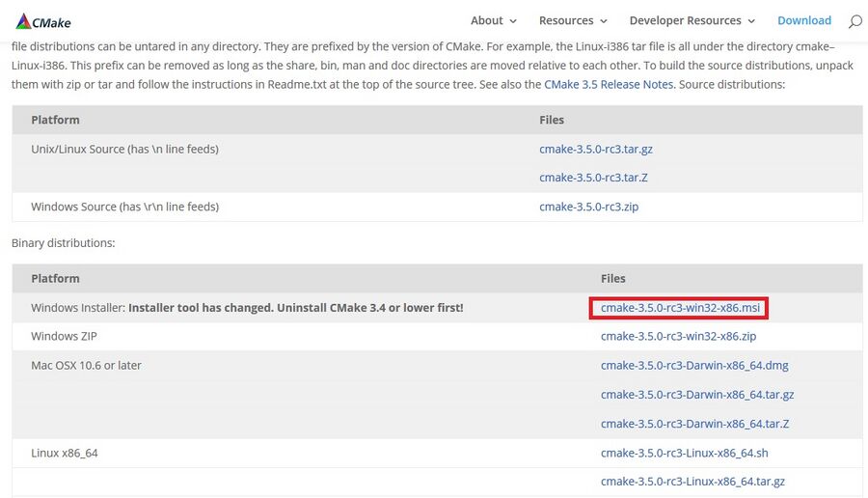Download the Darwin-x86_64.tar.Z Mac archive
Screen dimensions: 868x498
pos(694,424)
